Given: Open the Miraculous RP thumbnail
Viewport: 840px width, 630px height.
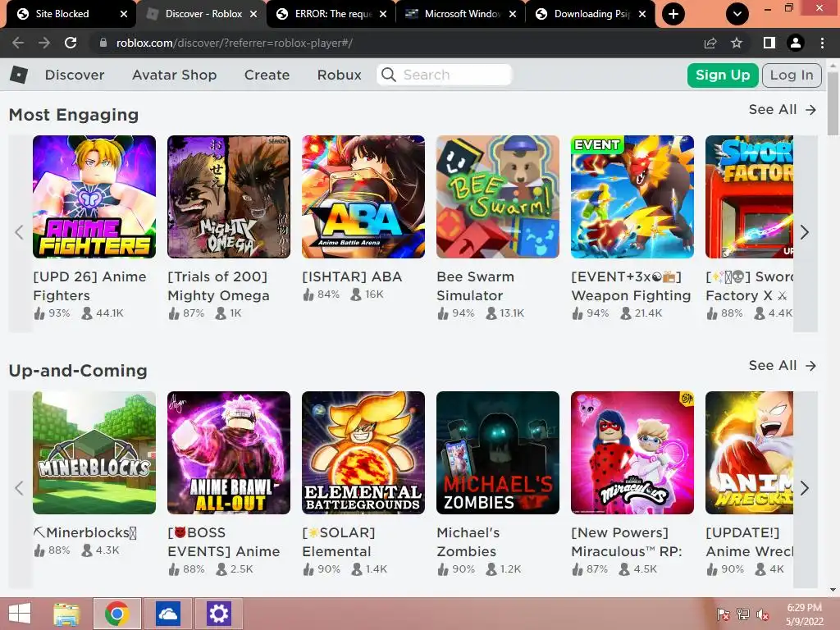Looking at the screenshot, I should click(632, 453).
